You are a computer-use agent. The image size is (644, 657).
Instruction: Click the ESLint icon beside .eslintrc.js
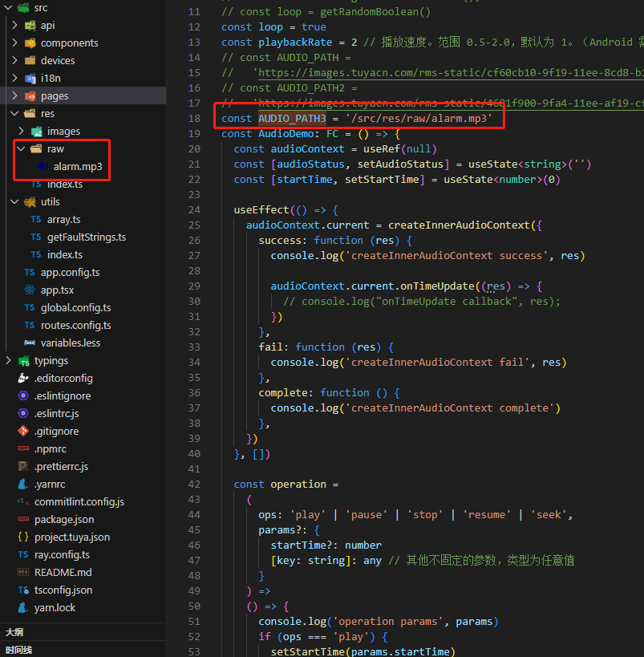tap(23, 414)
